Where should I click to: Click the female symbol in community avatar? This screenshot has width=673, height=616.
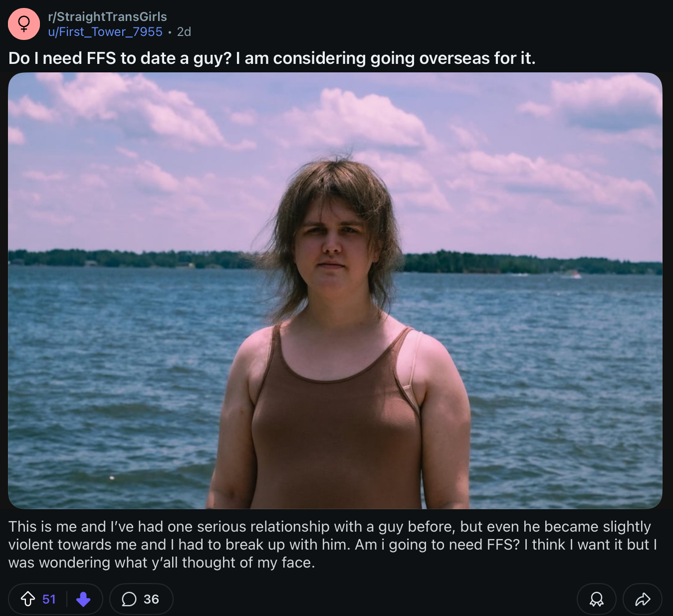pos(24,24)
